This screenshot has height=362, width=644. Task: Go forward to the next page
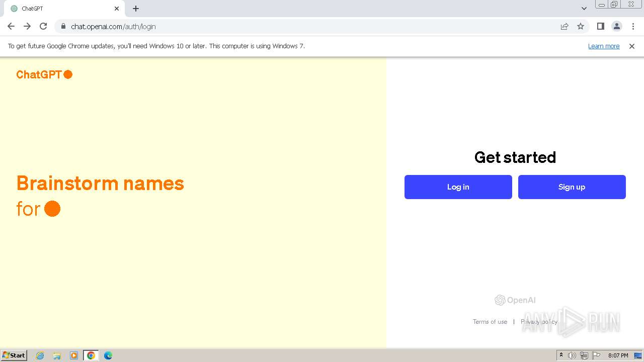pos(27,26)
